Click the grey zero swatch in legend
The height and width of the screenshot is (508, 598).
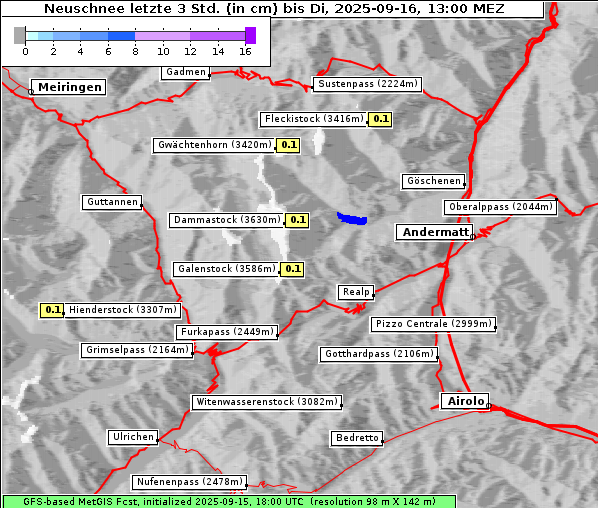19,35
